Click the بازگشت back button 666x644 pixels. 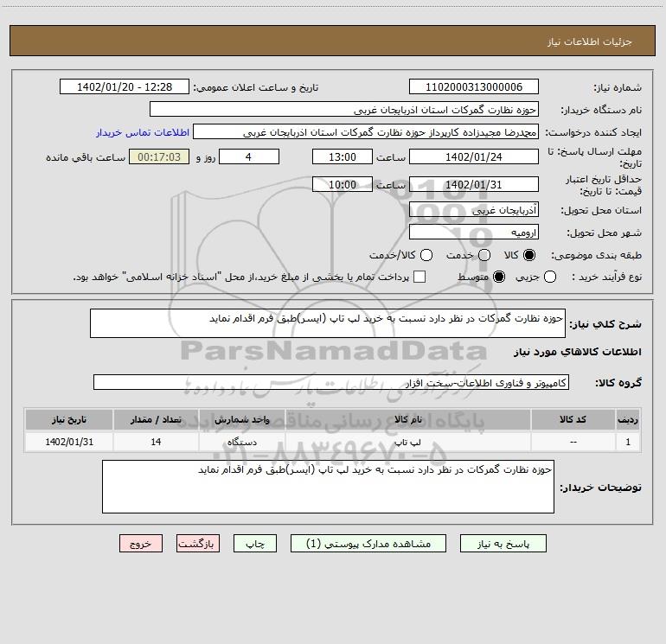point(198,544)
